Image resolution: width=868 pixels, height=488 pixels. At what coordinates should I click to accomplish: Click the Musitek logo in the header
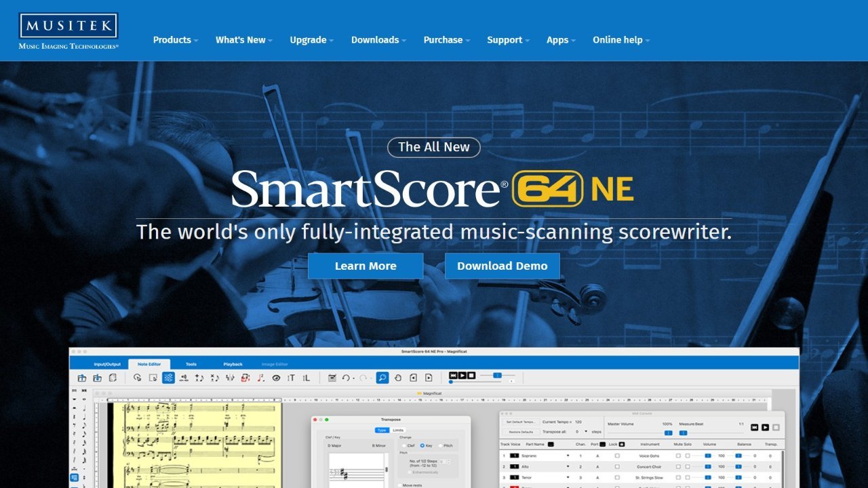click(69, 31)
